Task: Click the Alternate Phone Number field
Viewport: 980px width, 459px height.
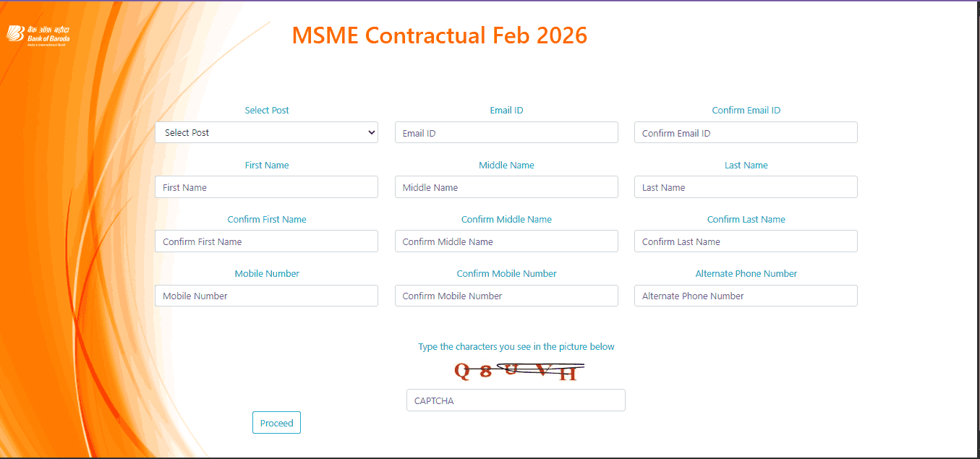Action: pos(746,295)
